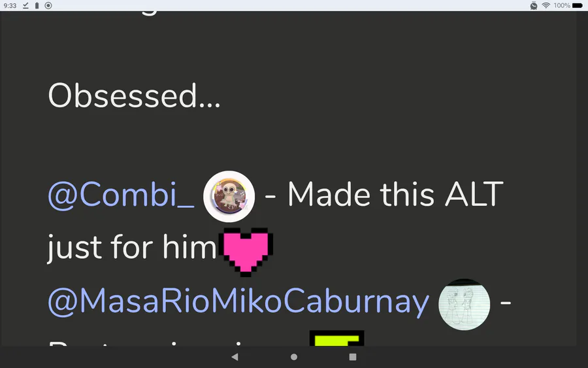Screen dimensions: 588x368
Task: Click the 'Made this ALT' text
Action: pyautogui.click(x=395, y=194)
